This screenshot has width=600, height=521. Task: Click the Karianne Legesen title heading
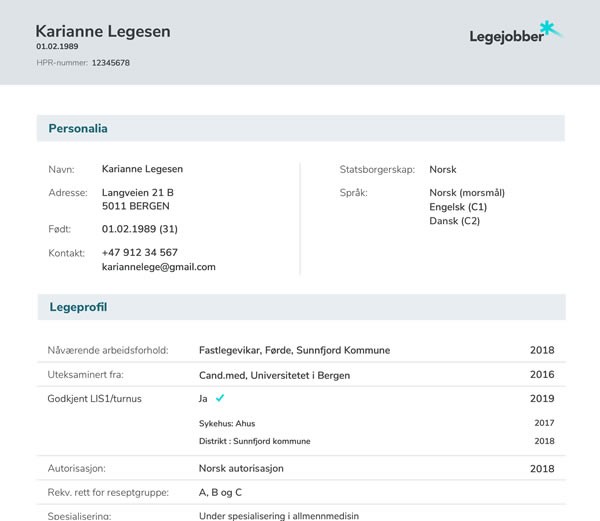point(102,31)
